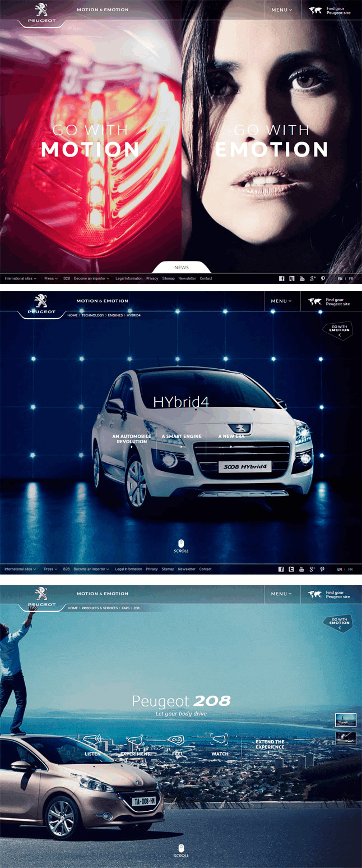Click Home breadcrumb on HYbrid4 page

(73, 315)
